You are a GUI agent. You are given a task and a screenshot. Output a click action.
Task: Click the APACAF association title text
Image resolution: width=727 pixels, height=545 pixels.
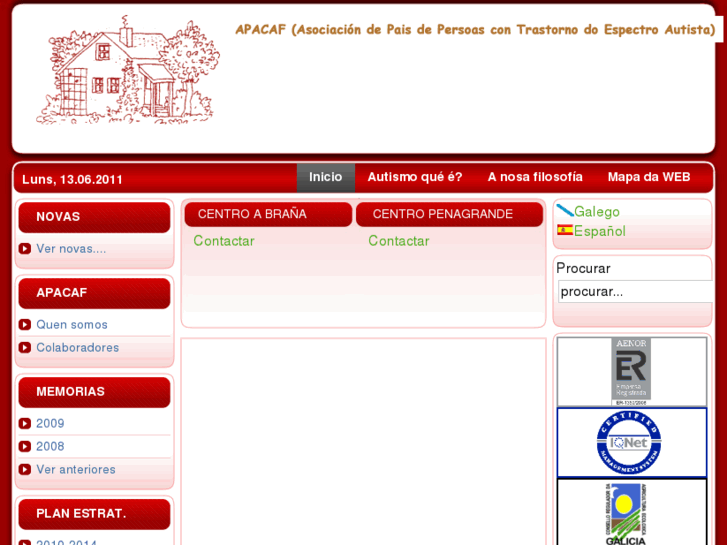(475, 30)
